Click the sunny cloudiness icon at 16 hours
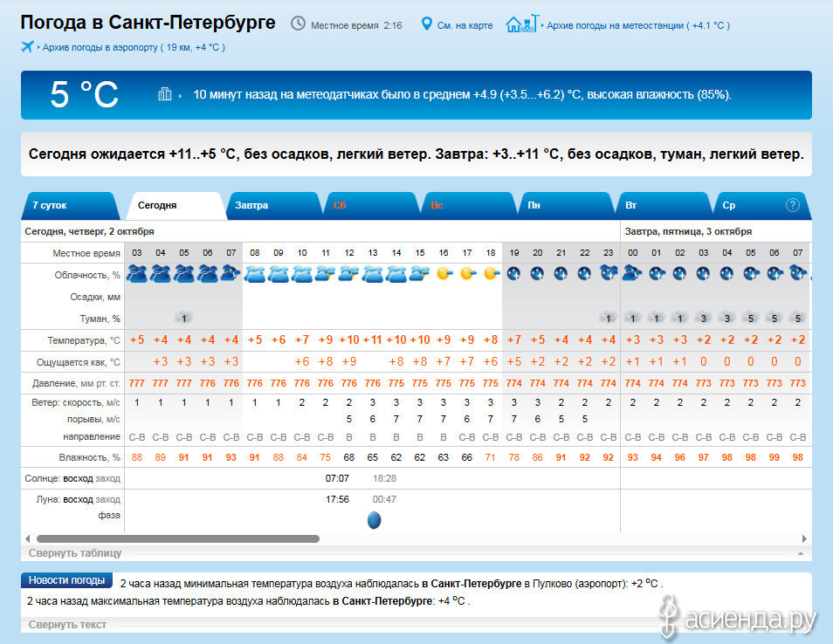Viewport: 833px width, 644px height. click(x=444, y=273)
